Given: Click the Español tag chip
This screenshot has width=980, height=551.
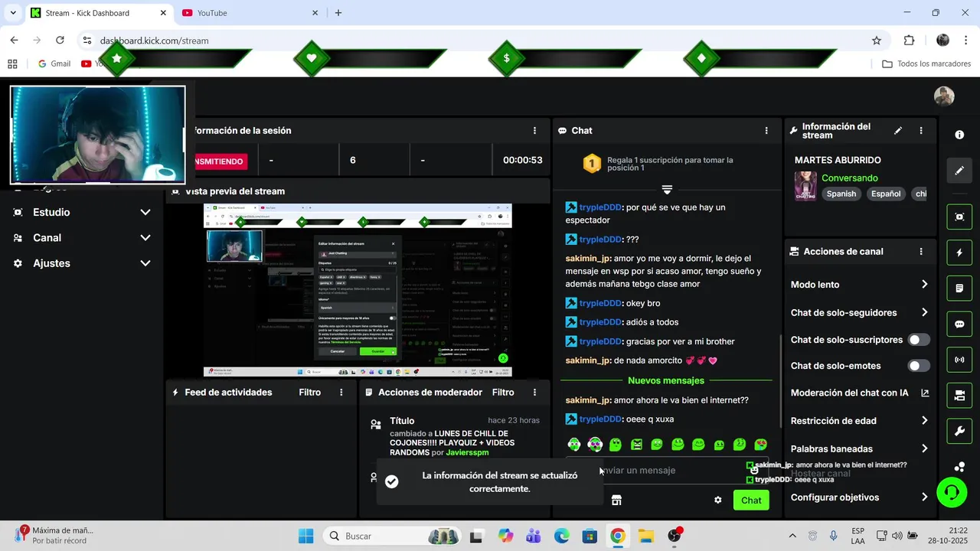Looking at the screenshot, I should point(886,194).
